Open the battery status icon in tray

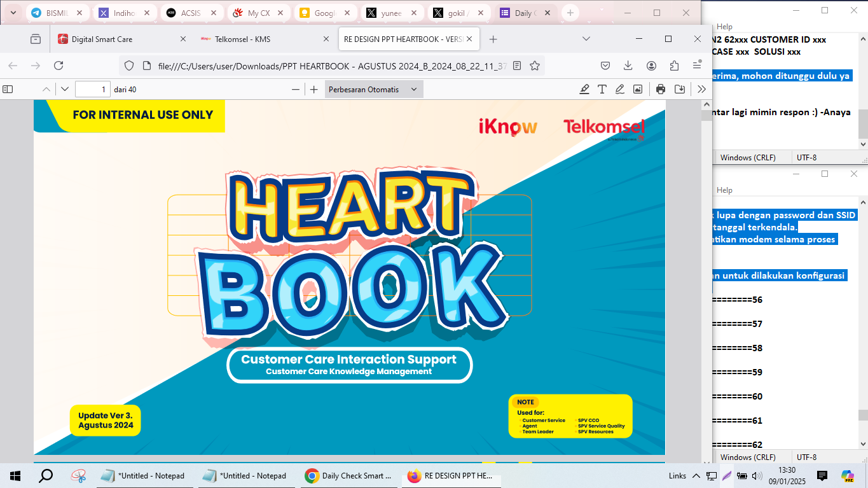coord(742,475)
